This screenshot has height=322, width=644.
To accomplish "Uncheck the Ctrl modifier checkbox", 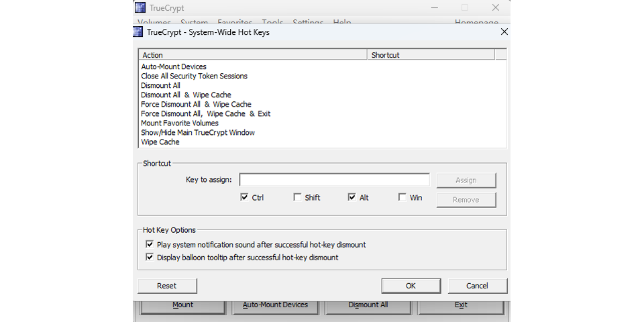I will [244, 197].
